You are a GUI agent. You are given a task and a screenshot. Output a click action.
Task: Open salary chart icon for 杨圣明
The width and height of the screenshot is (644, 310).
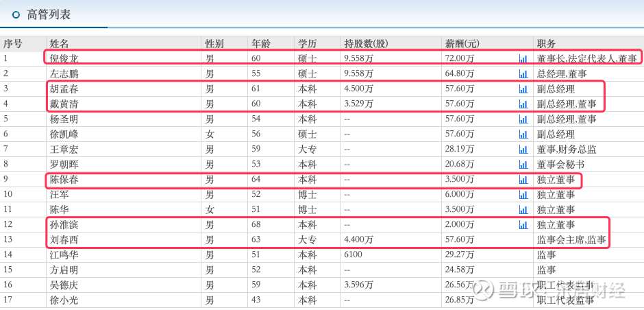coord(523,119)
